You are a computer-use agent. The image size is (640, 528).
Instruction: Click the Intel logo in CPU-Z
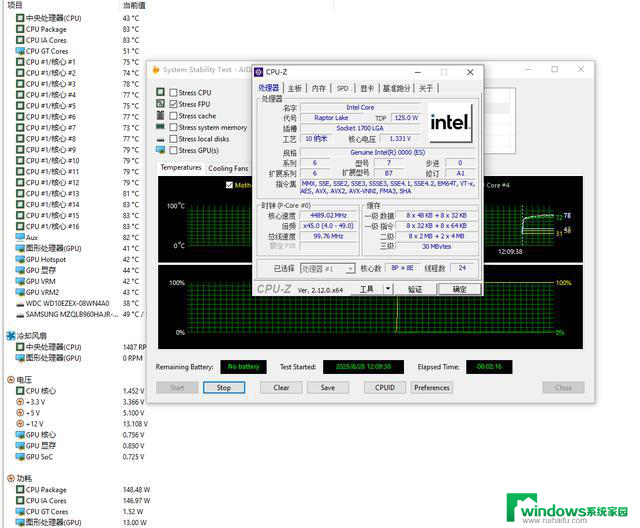[x=451, y=122]
